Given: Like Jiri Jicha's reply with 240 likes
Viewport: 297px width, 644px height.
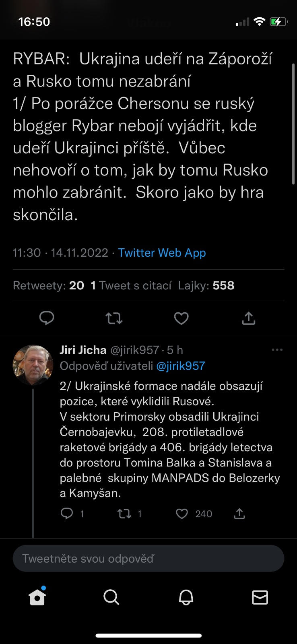Looking at the screenshot, I should pos(182,514).
